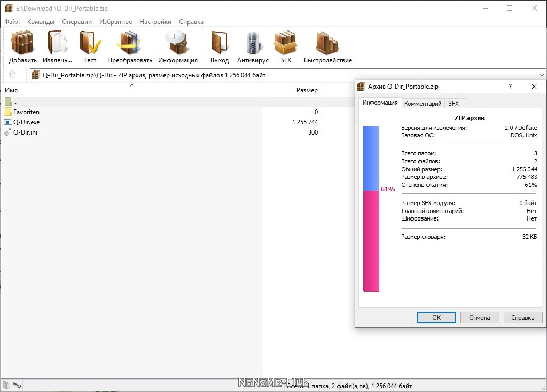Click the Шифрование value Нет
The height and width of the screenshot is (392, 547).
coord(532,218)
